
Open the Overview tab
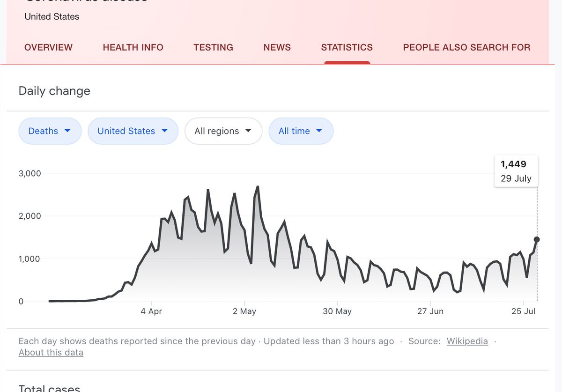point(48,47)
